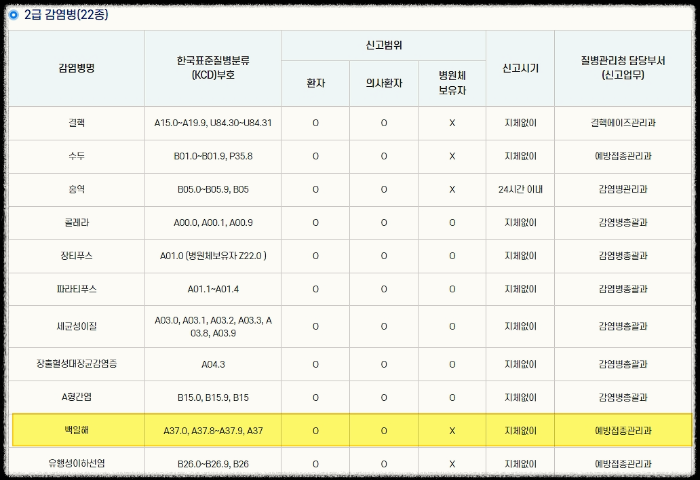Image resolution: width=700 pixels, height=480 pixels.
Task: Select the disease name 장출혈성대장균감염증
Action: [76, 364]
